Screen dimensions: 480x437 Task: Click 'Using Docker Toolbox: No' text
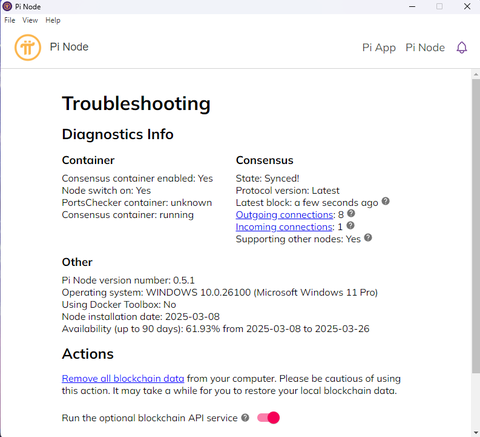pos(119,305)
